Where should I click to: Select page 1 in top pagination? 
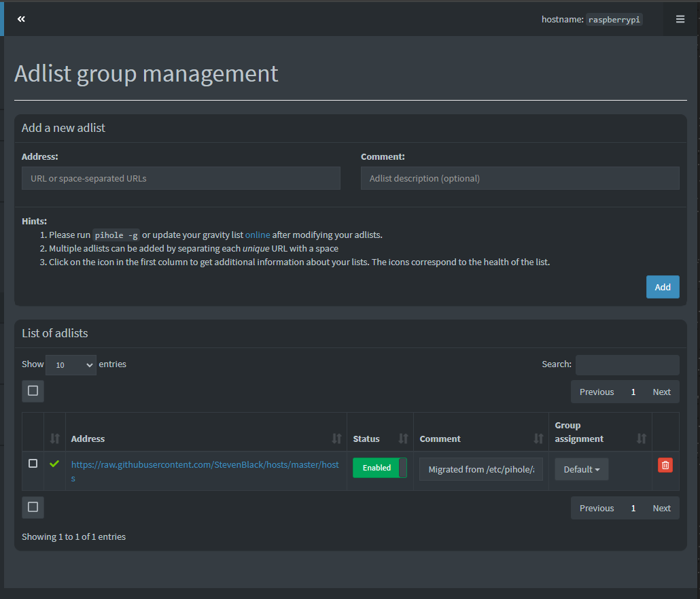pos(633,392)
